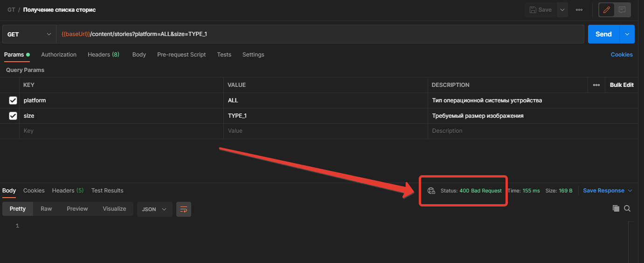
Task: Expand the JSON format dropdown
Action: 154,209
